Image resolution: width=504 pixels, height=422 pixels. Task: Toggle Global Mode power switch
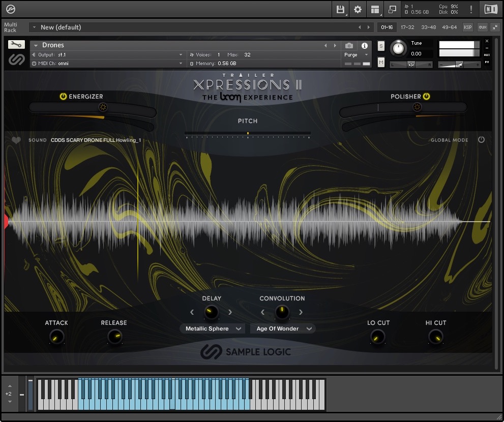coord(481,140)
